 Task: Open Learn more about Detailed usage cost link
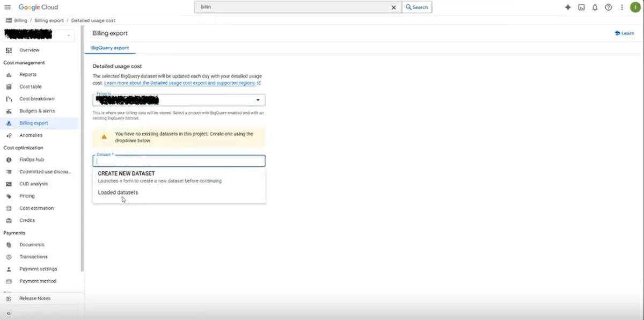pos(182,83)
